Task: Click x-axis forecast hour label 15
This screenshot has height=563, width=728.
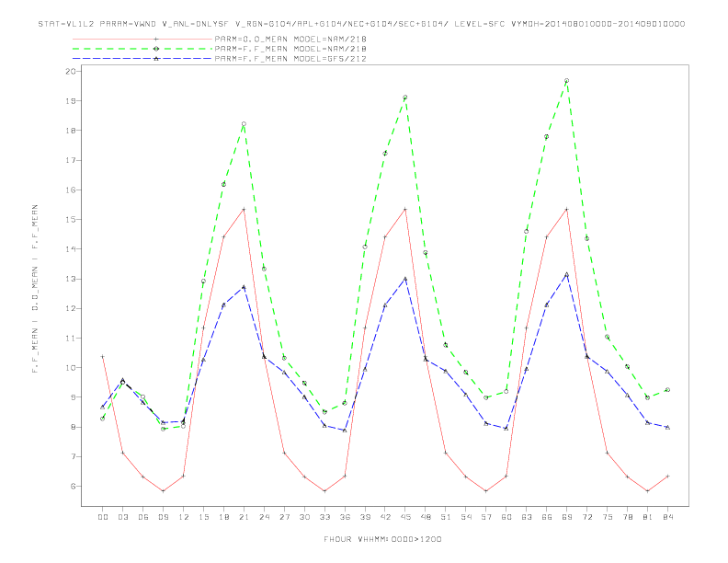Action: click(x=203, y=517)
